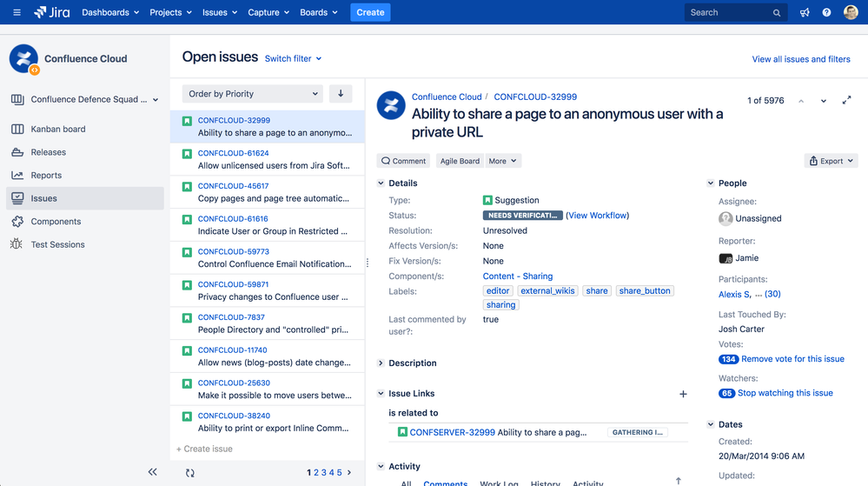Collapse the People section
This screenshot has width=868, height=486.
pyautogui.click(x=711, y=183)
